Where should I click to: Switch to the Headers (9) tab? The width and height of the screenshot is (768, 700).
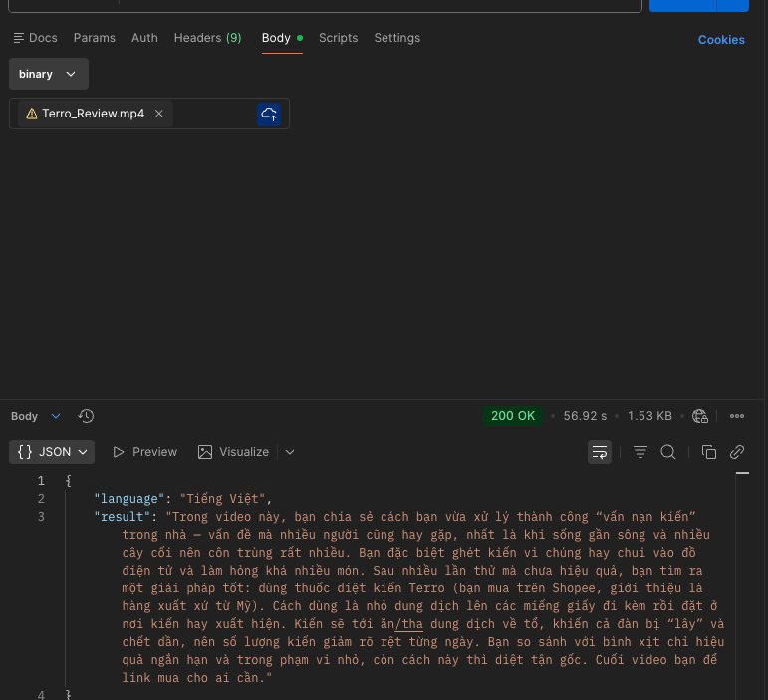point(207,38)
